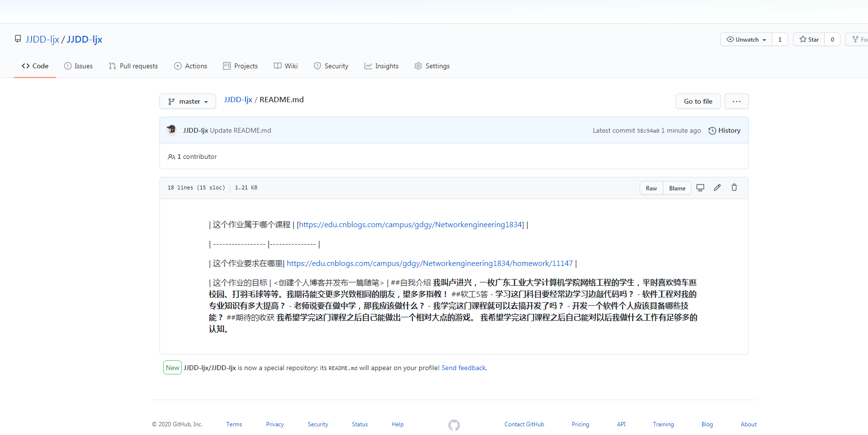Open the Privacy footer link
Screen dimensions: 868x435
click(x=275, y=424)
